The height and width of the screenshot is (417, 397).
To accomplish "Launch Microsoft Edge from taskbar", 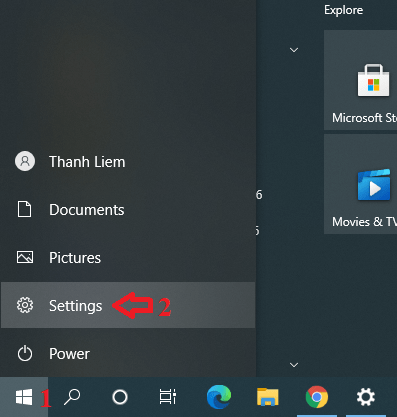I will click(x=219, y=397).
